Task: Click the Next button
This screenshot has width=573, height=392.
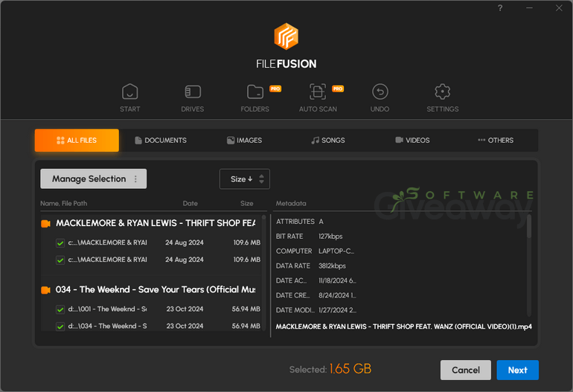Action: pyautogui.click(x=517, y=370)
